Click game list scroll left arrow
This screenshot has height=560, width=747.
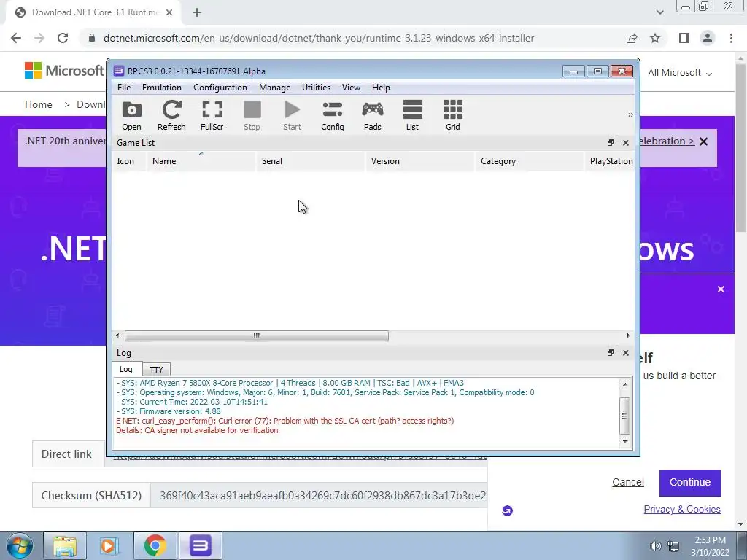(117, 335)
